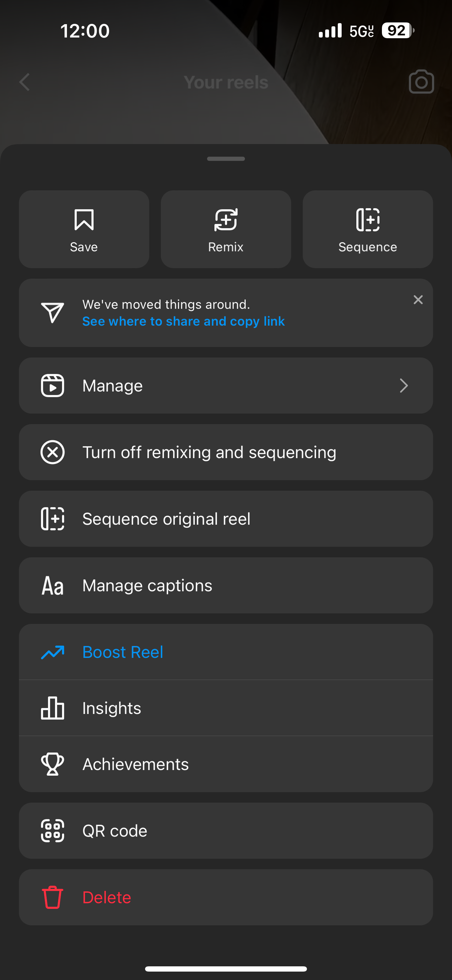Go back using the back arrow
This screenshot has height=980, width=452.
point(25,82)
